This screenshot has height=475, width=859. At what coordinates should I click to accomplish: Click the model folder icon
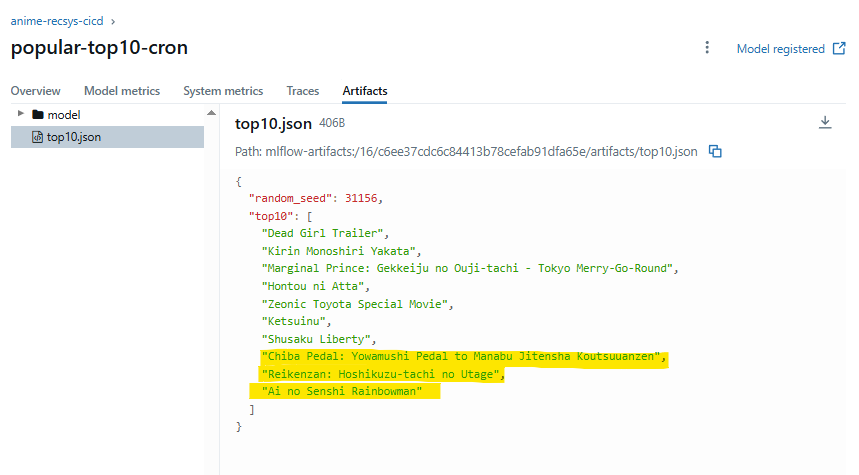tap(38, 115)
